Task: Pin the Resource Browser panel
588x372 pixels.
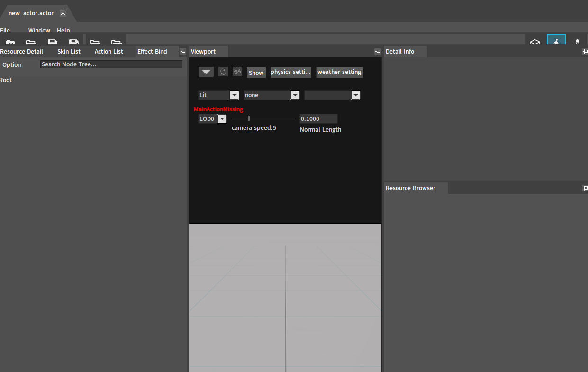Action: tap(585, 188)
